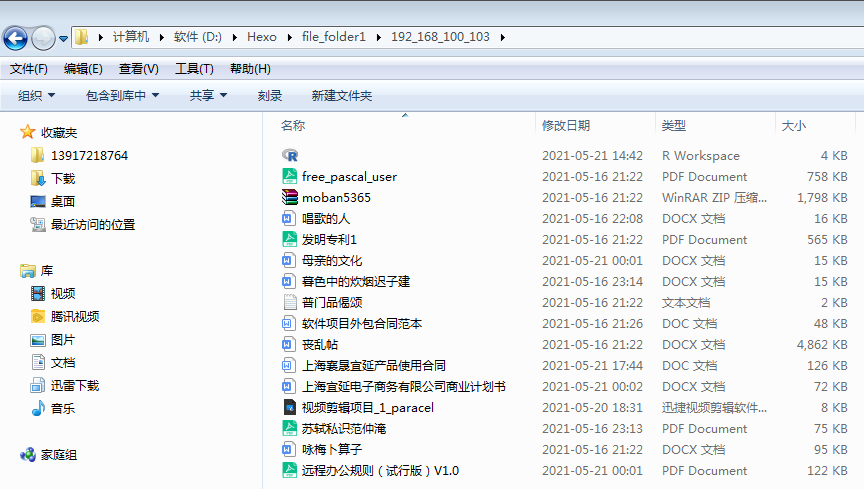Select the moban5365 WinRAR archive icon
The image size is (864, 489).
click(289, 197)
